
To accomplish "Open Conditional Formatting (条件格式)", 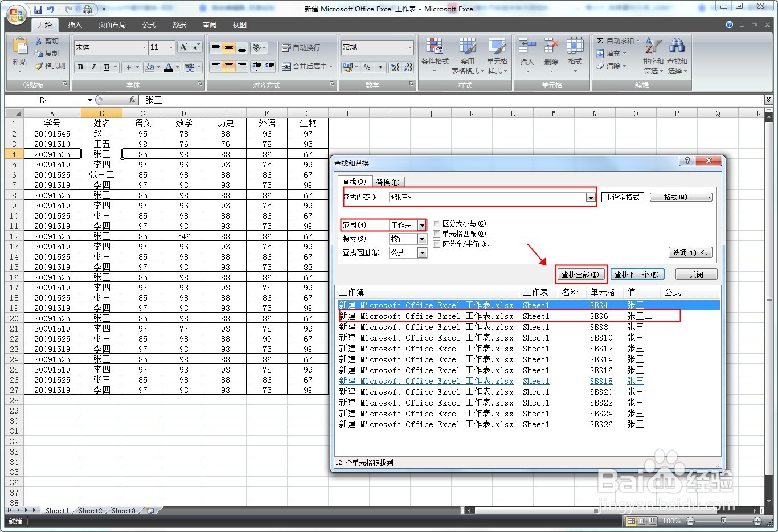I will [435, 56].
